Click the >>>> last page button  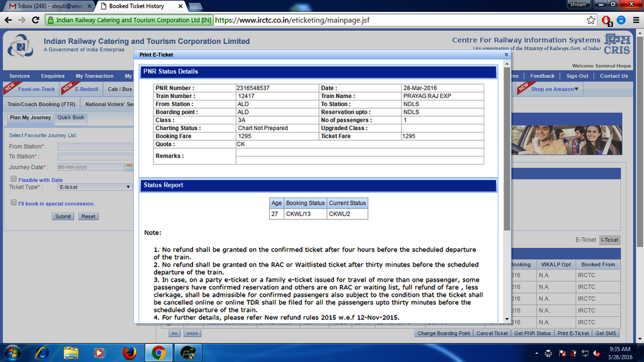coord(192,333)
